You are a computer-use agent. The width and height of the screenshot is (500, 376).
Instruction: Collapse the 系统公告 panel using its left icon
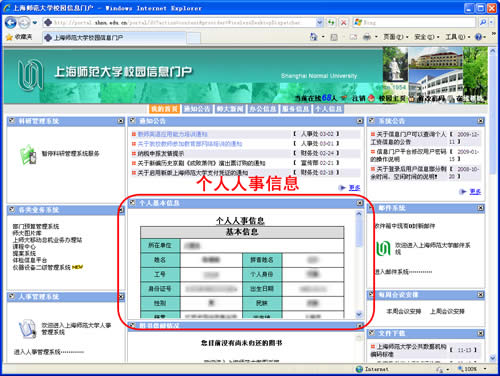pyautogui.click(x=372, y=121)
